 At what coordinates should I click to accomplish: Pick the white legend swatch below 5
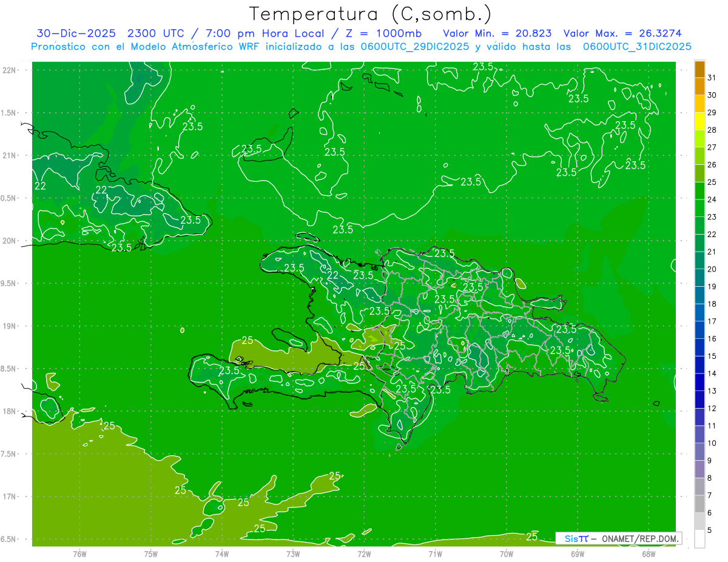click(x=699, y=539)
